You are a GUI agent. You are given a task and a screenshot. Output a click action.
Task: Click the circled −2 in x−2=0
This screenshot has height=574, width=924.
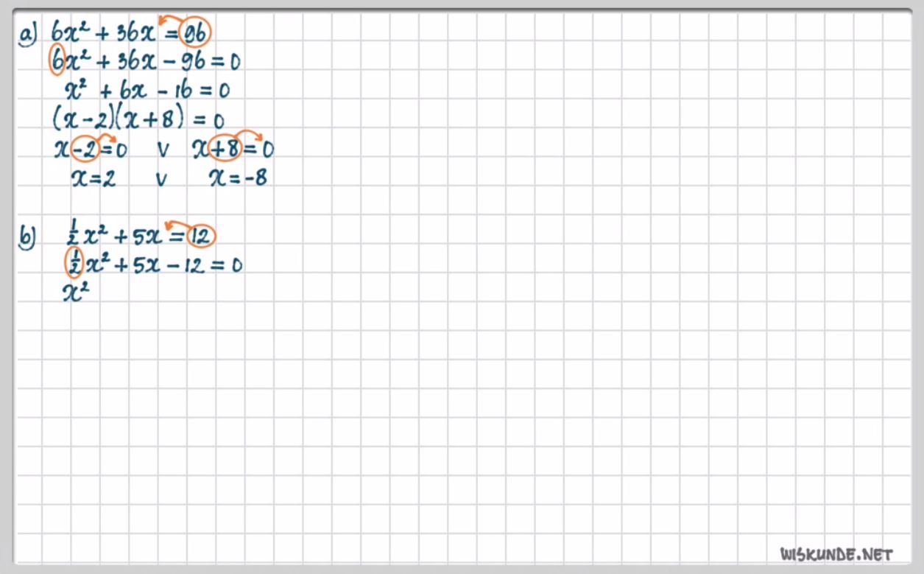[88, 150]
